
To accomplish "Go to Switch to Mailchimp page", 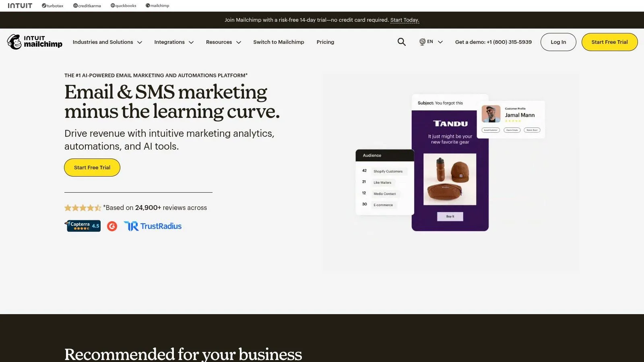I will [279, 42].
